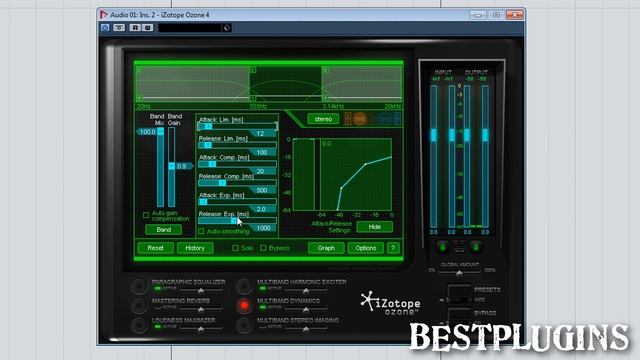Click the stereo mode button
Viewport: 640px width, 360px height.
(323, 119)
